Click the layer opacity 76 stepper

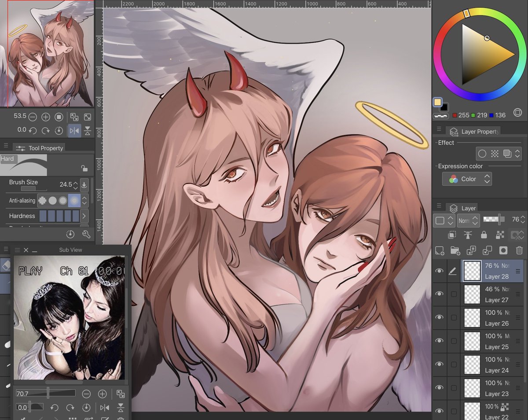(x=523, y=219)
